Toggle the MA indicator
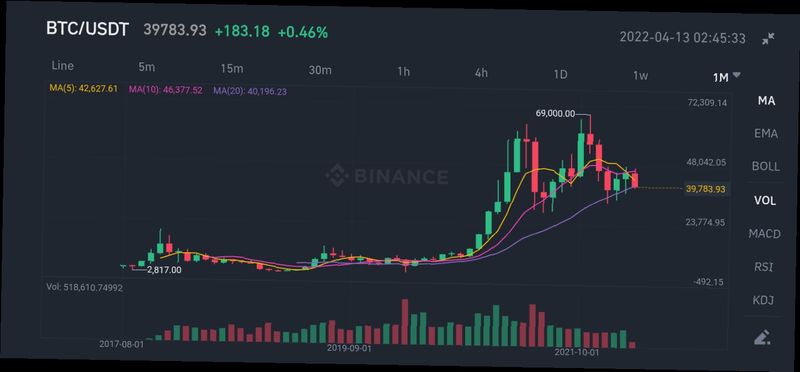The width and height of the screenshot is (800, 372). 766,101
